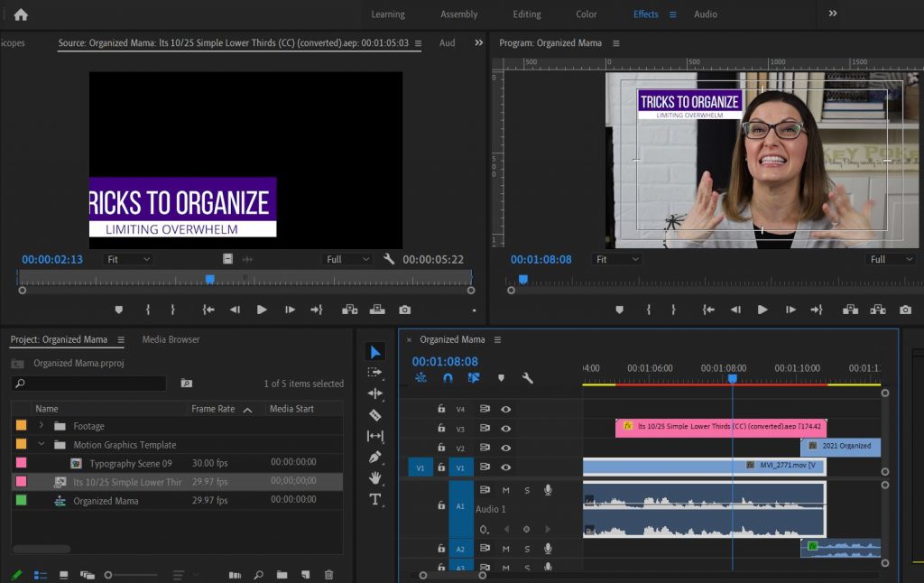Toggle V2 track output eye

pyautogui.click(x=505, y=448)
